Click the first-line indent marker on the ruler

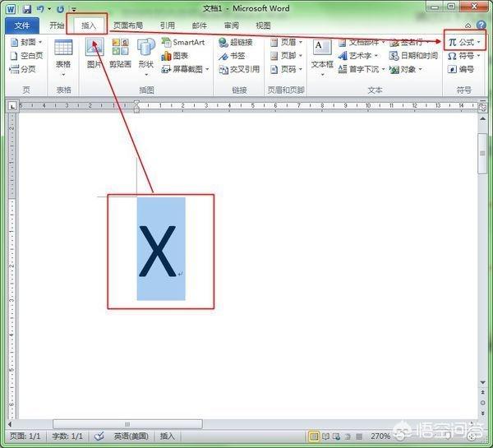(136, 103)
